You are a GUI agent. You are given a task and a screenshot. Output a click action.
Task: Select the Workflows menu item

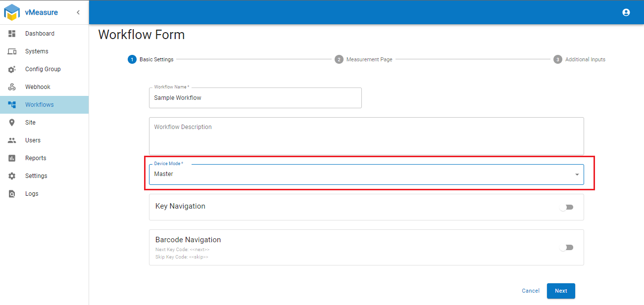coord(45,105)
